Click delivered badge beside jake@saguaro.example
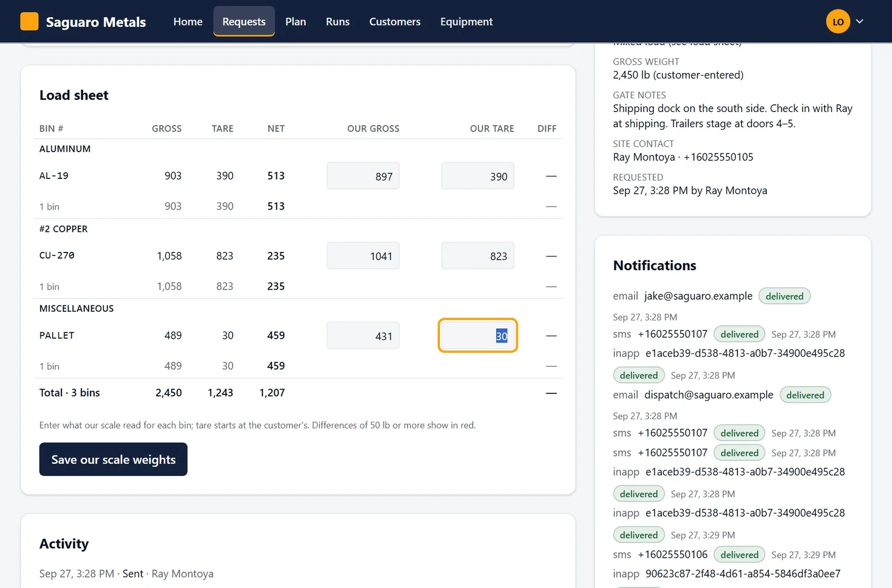This screenshot has width=892, height=588. coord(784,296)
